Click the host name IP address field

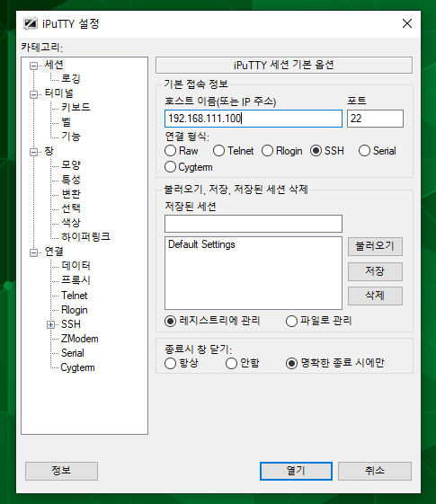pos(254,119)
